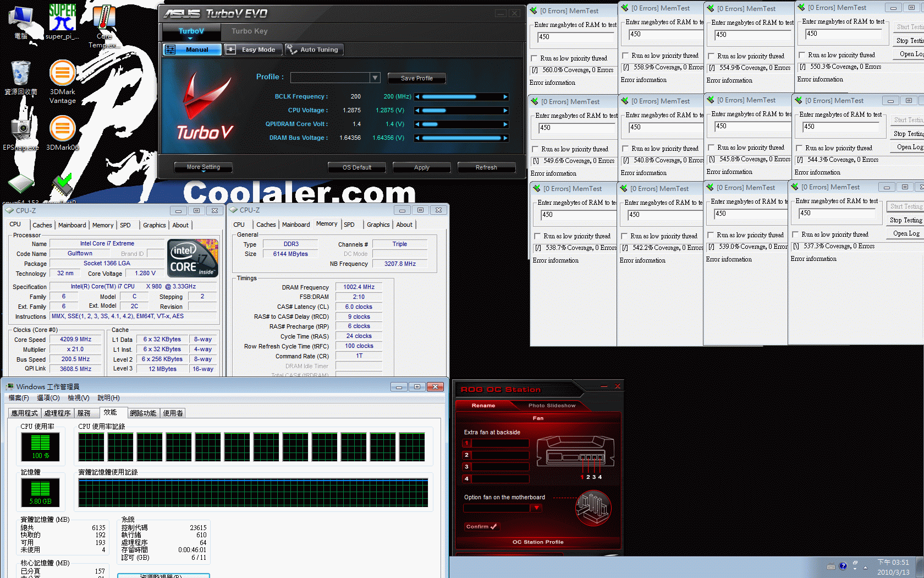The height and width of the screenshot is (578, 924).
Task: Launch the 3DMark Vantage desktop icon
Action: 62,81
